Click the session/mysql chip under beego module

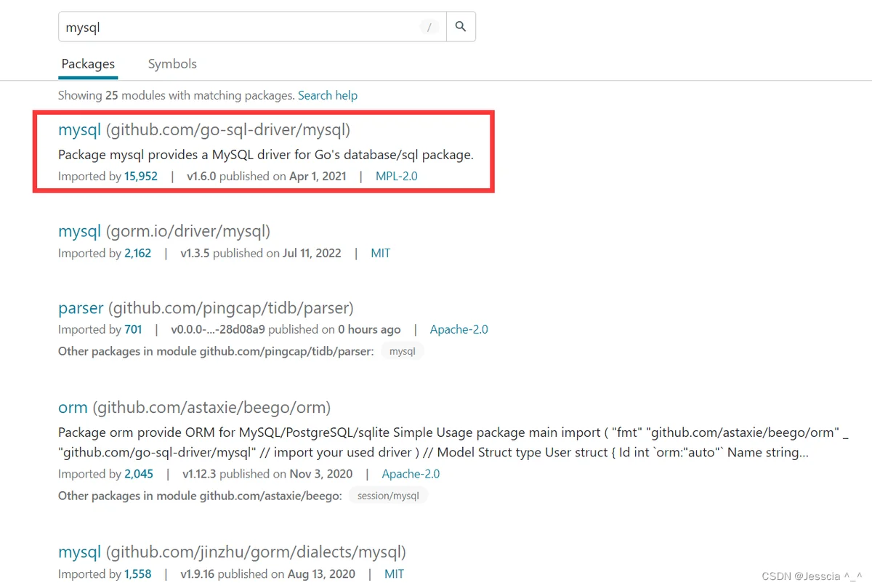(389, 496)
